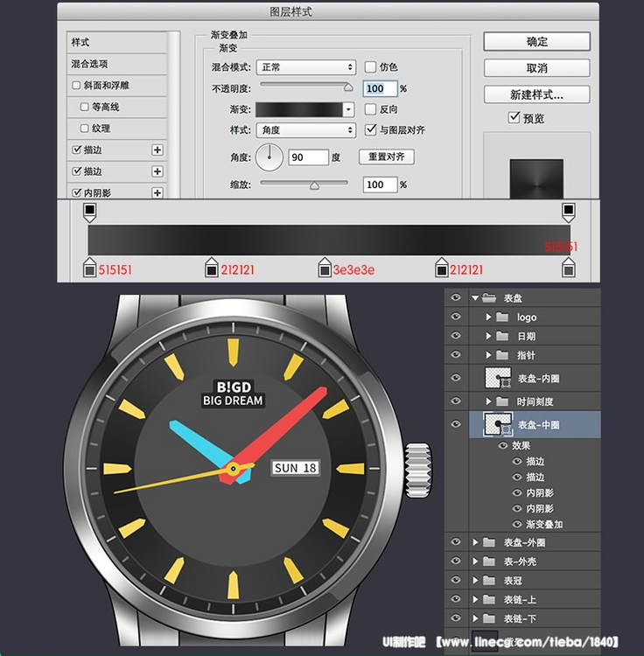Click the 表链-下 group folder icon

pos(489,618)
